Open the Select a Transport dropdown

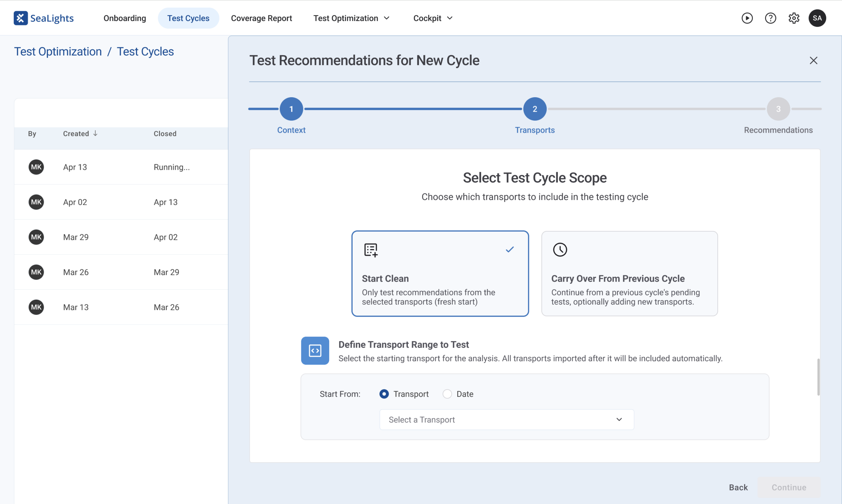coord(507,420)
